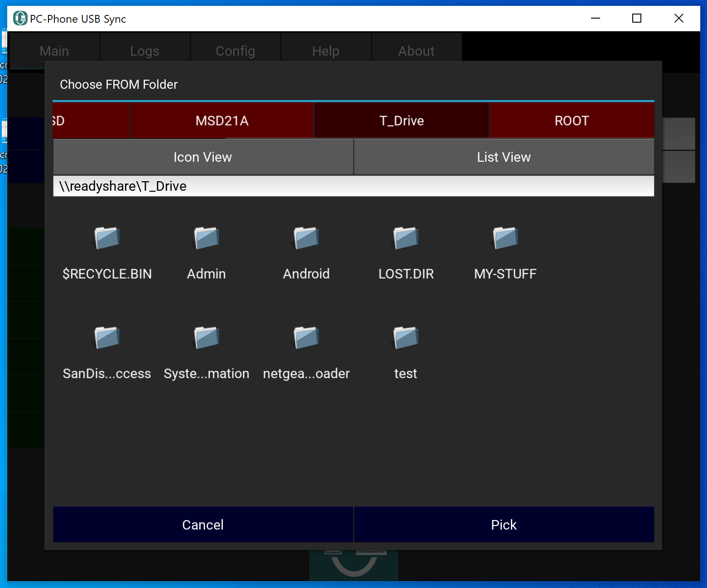Switch to List View
The width and height of the screenshot is (707, 588).
click(504, 157)
